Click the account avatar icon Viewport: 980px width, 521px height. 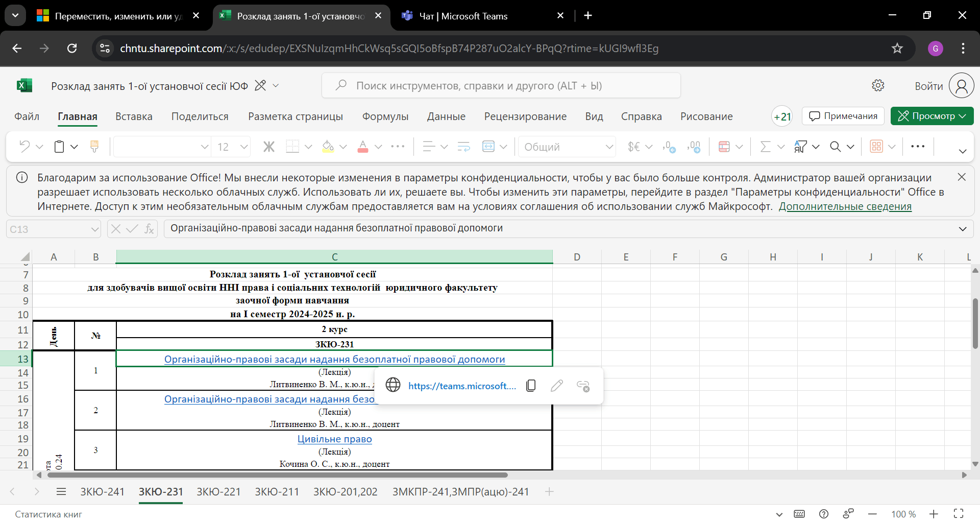click(961, 86)
